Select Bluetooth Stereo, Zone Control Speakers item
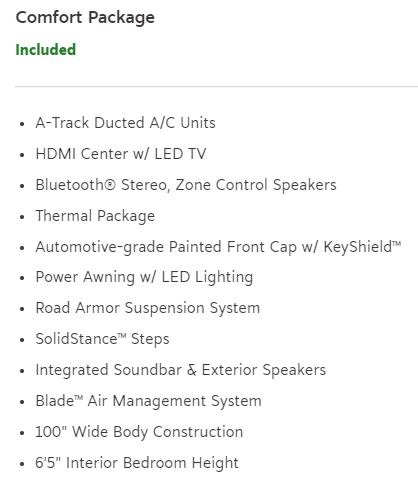The image size is (418, 484). click(x=186, y=185)
